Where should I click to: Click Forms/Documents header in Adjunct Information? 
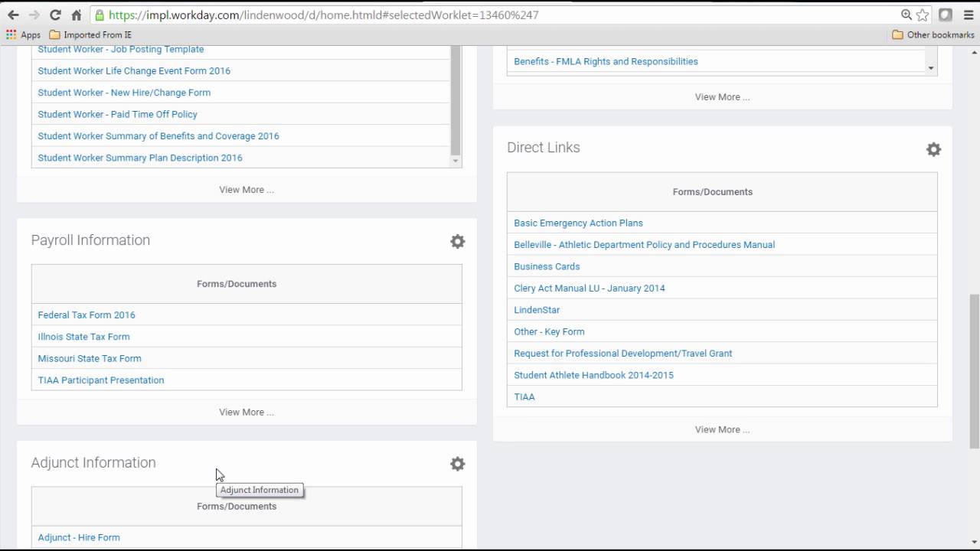tap(237, 507)
